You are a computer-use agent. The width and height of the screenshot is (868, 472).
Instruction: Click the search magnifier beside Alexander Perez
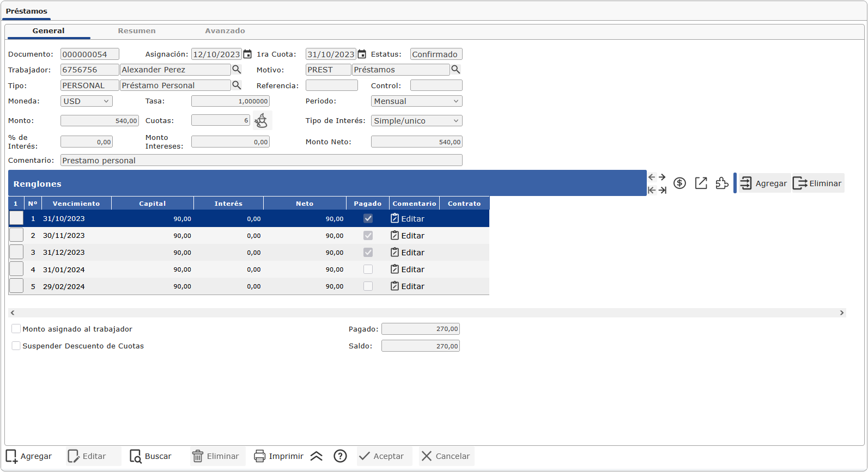pyautogui.click(x=236, y=70)
